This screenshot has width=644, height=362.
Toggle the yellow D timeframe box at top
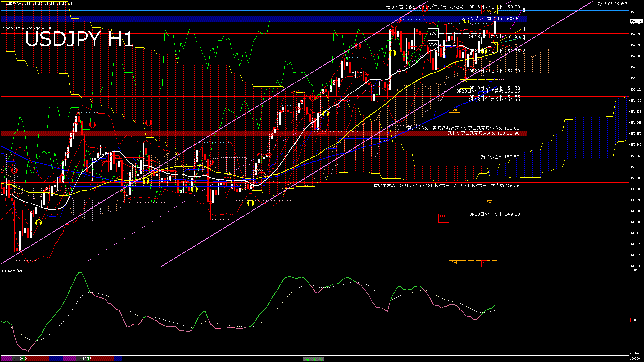(x=494, y=12)
